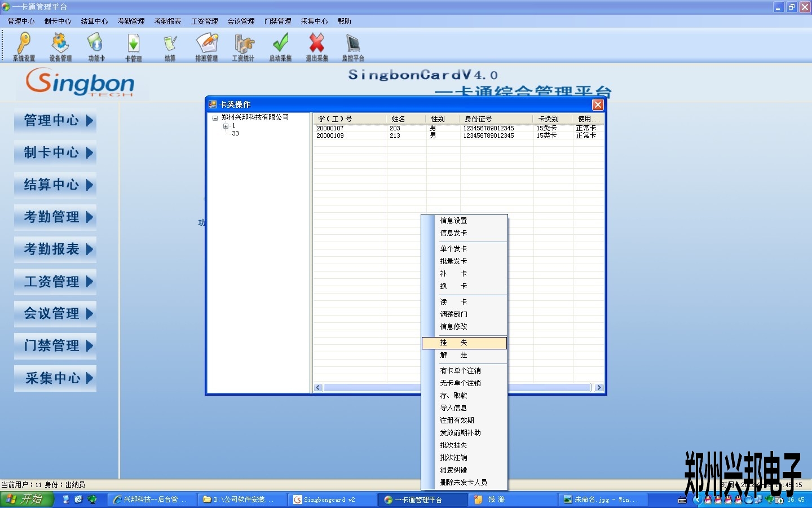Screen dimensions: 812x508
Task: Click the 卡类操作 dialog title icon
Action: tap(213, 104)
